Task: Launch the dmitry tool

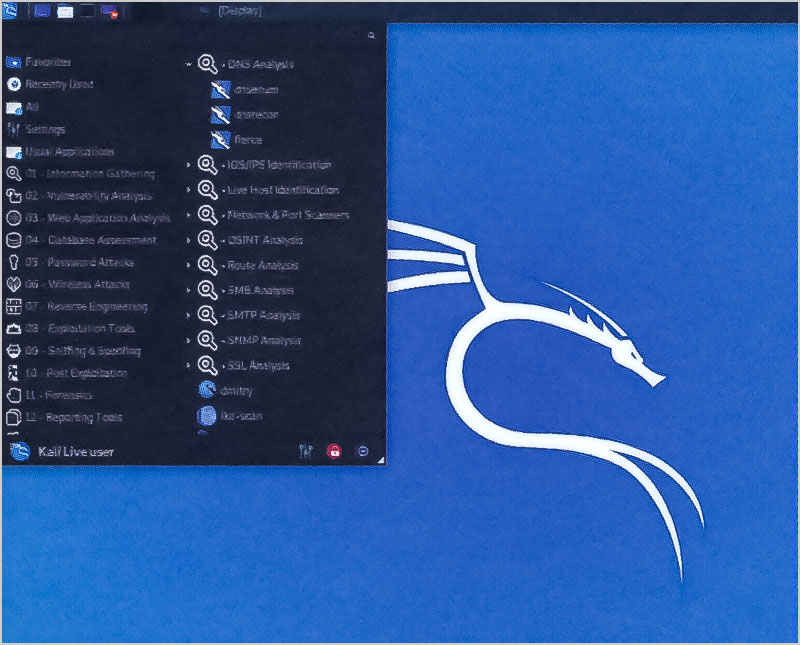Action: coord(226,390)
